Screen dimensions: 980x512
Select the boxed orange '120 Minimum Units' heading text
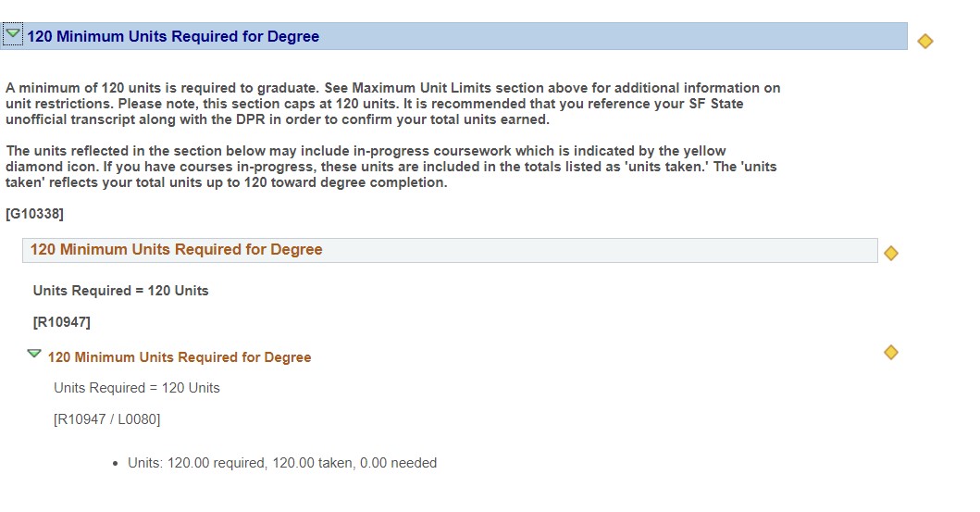click(x=176, y=249)
